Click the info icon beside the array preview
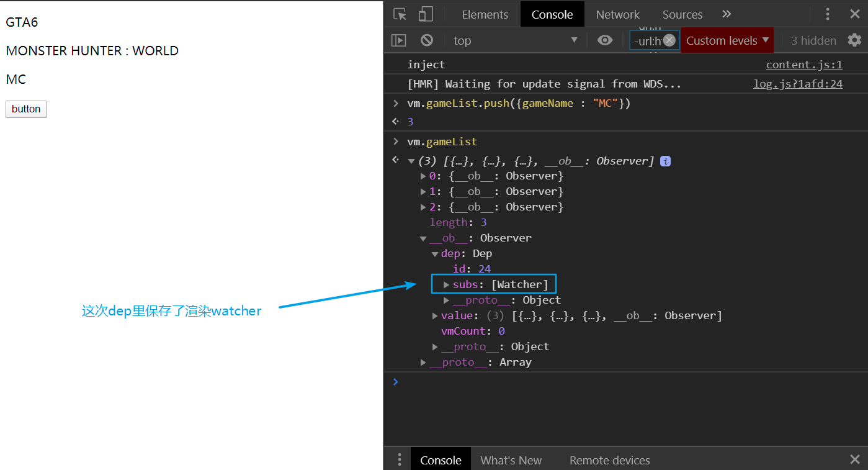Viewport: 868px width, 470px height. tap(666, 161)
